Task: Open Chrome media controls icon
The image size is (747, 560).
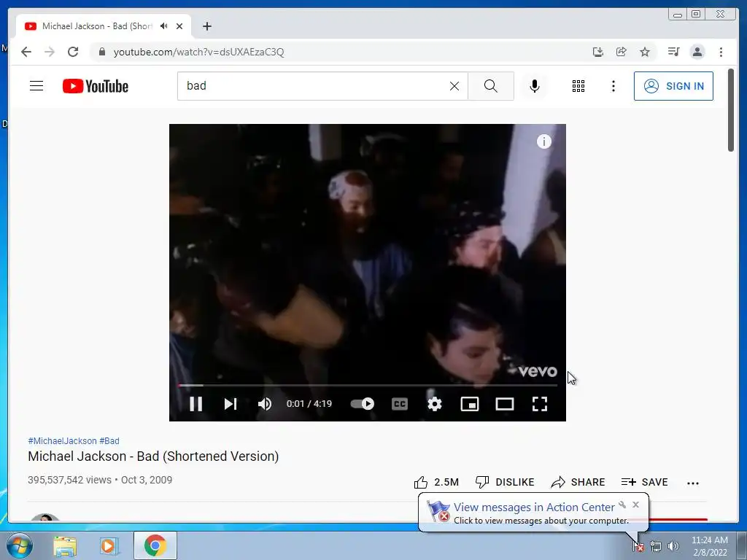Action: coord(673,52)
